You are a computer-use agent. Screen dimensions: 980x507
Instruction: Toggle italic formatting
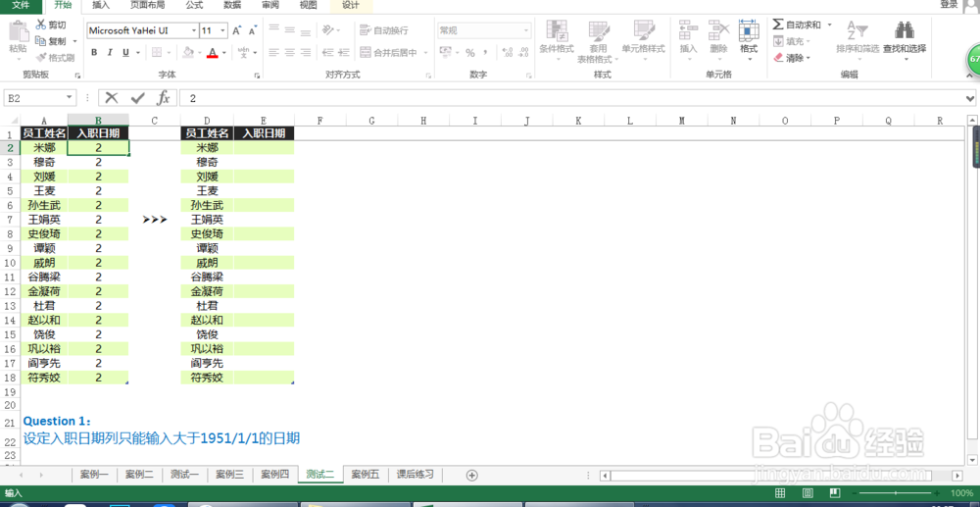tap(110, 53)
